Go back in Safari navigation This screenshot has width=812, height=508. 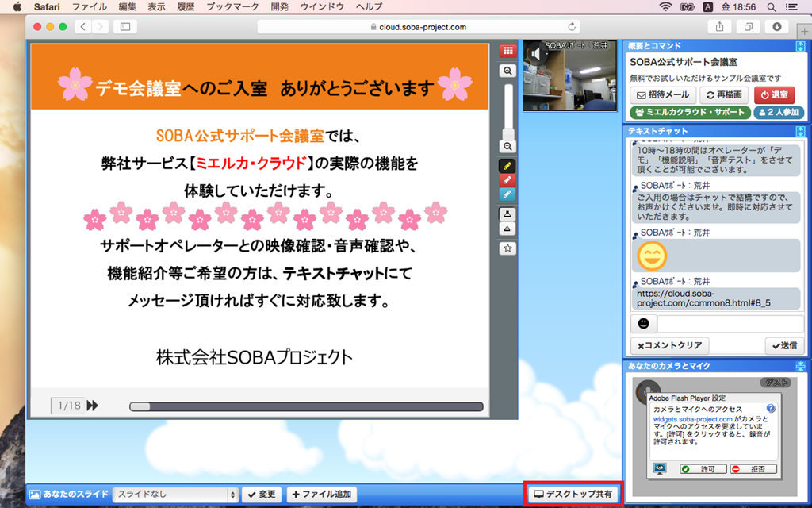(82, 27)
